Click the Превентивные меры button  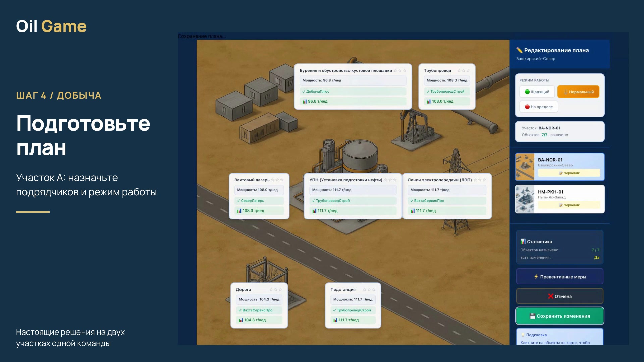pos(559,277)
